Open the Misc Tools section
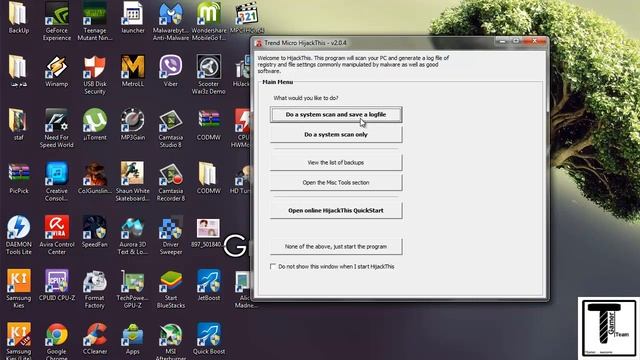 (x=336, y=182)
